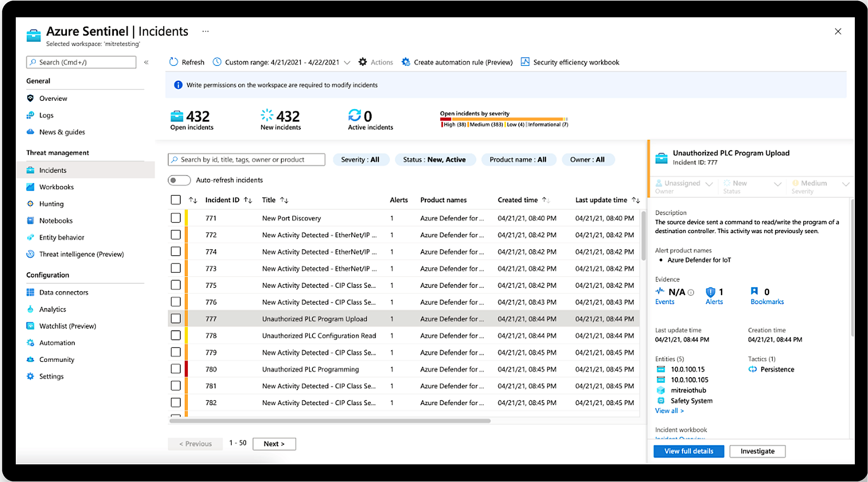
Task: Click the News & guides cloud icon
Action: click(30, 132)
